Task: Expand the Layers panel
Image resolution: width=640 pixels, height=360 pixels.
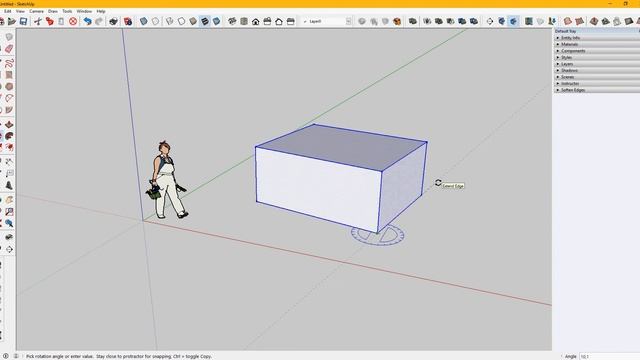Action: coord(597,64)
